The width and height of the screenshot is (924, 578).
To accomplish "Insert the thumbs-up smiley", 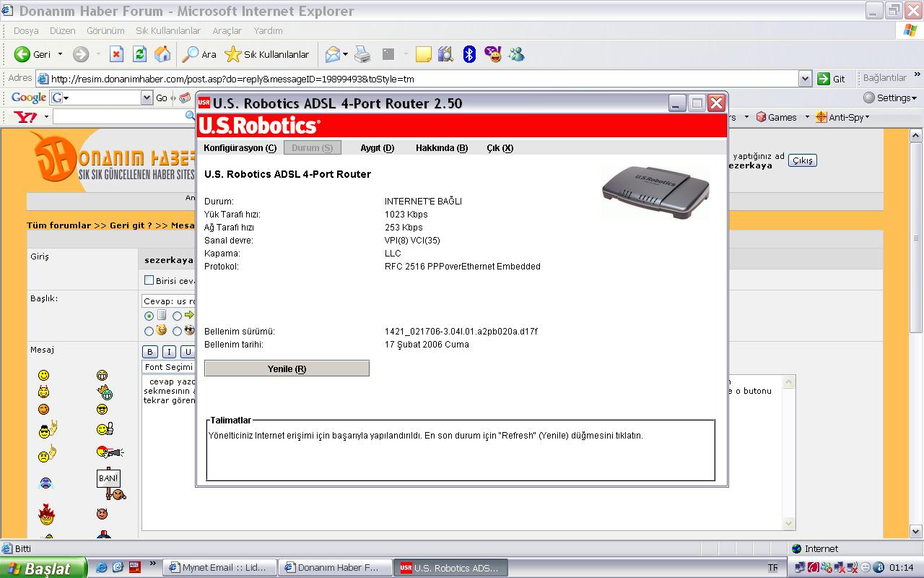I will coord(105,429).
